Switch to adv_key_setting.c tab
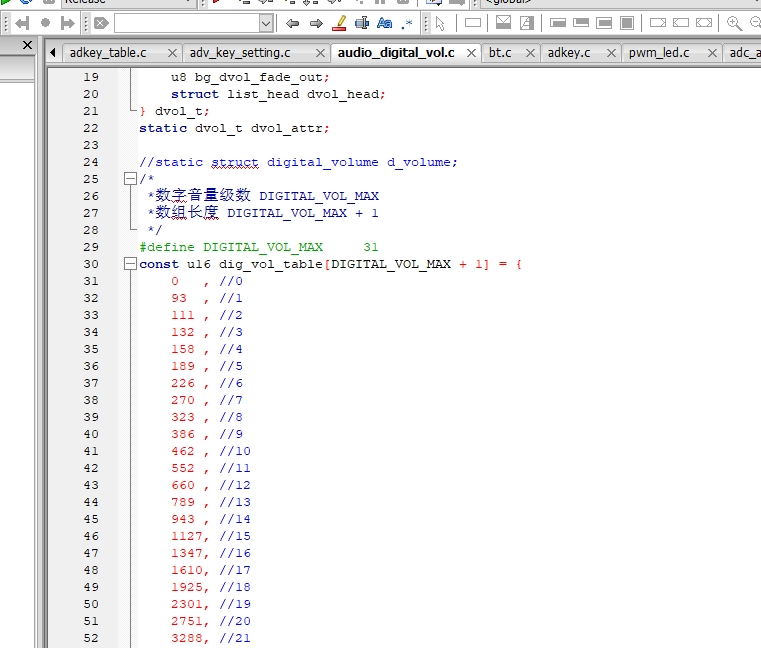 pyautogui.click(x=240, y=53)
